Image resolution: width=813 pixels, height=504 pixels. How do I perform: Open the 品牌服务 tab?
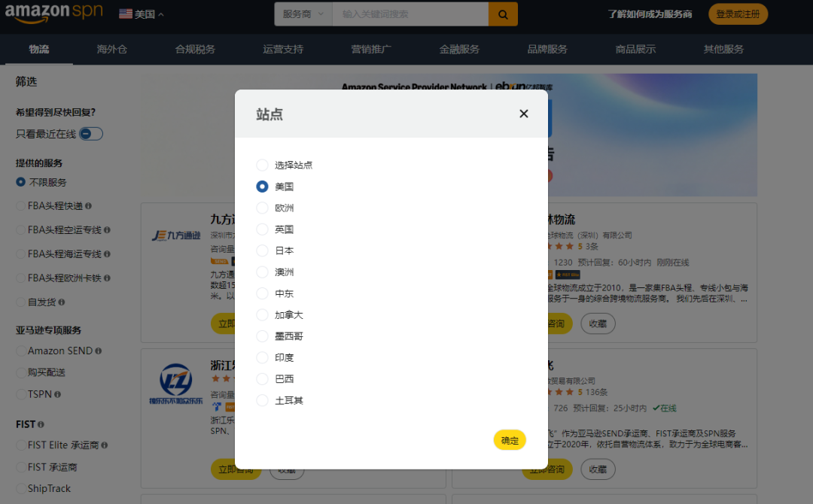point(547,49)
